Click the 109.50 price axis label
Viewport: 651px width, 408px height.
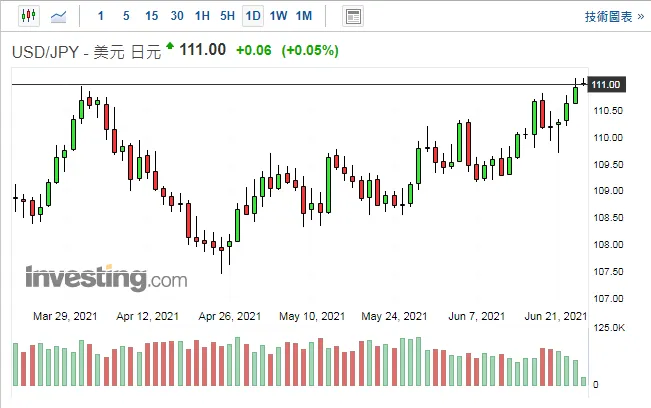tap(608, 165)
